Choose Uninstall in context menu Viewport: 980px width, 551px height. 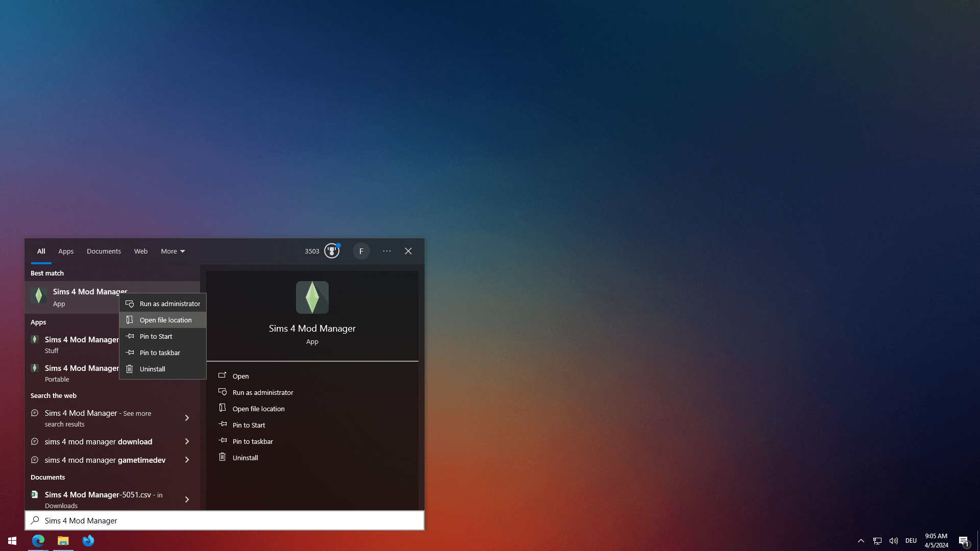(163, 369)
